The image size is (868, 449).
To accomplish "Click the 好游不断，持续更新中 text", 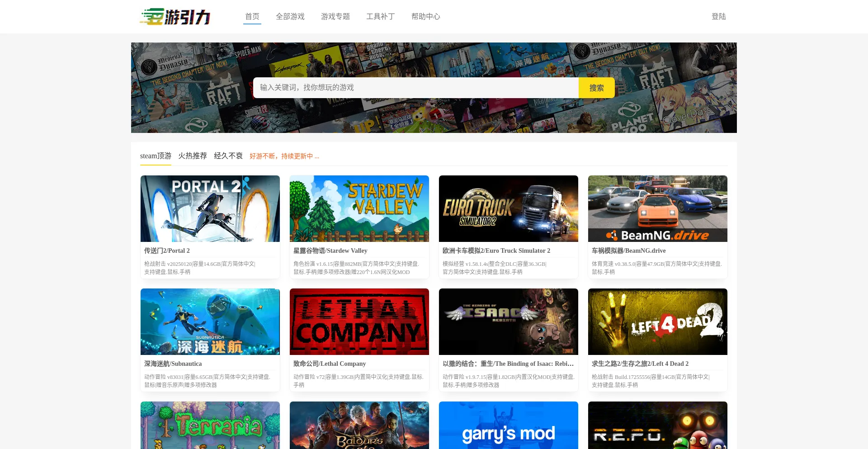I will tap(284, 156).
